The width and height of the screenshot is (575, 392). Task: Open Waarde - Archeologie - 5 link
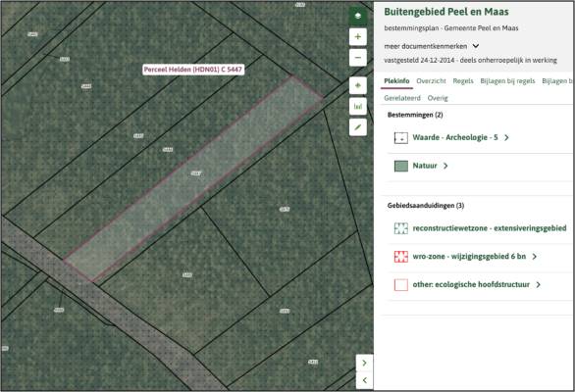coord(455,137)
